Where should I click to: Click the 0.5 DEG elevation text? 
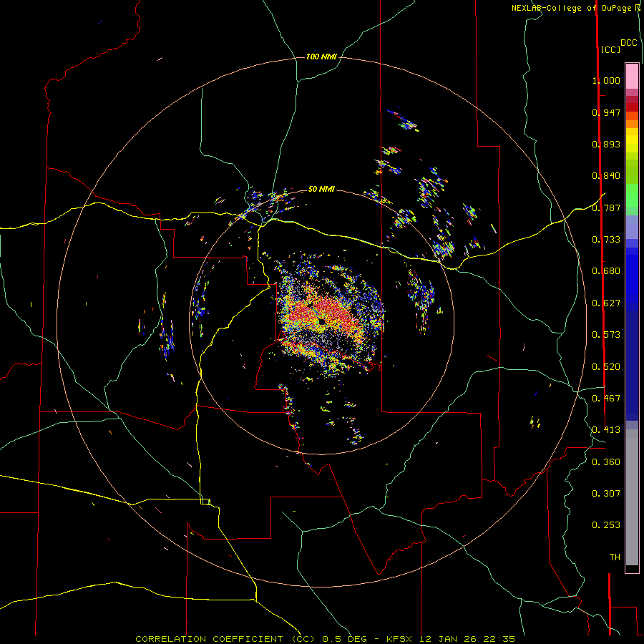(344, 639)
